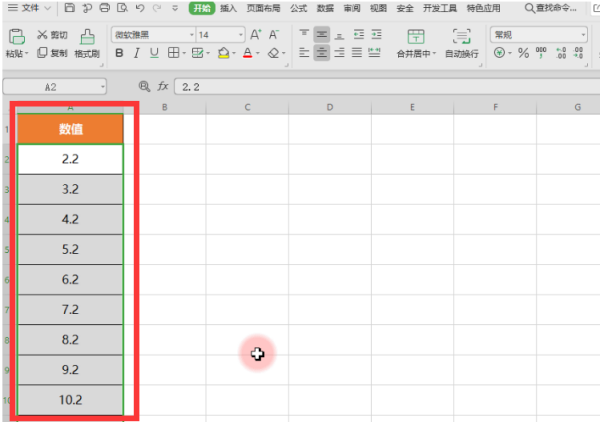Switch to the 公式 ribbon tab
Screen dimensions: 600x422
click(298, 8)
